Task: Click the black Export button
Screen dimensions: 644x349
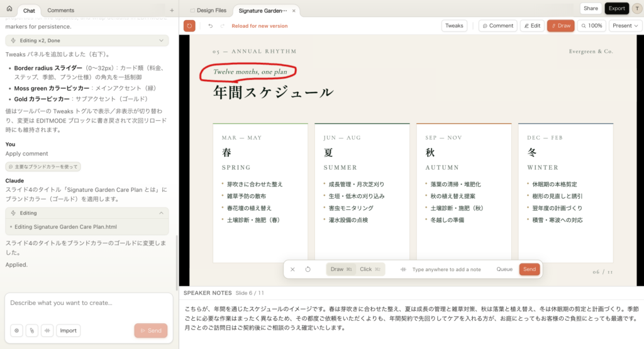Action: click(616, 8)
